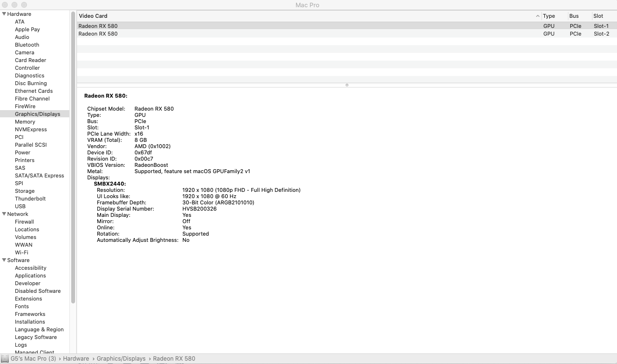Image resolution: width=617 pixels, height=364 pixels.
Task: Select FireWire in the sidebar
Action: point(25,106)
